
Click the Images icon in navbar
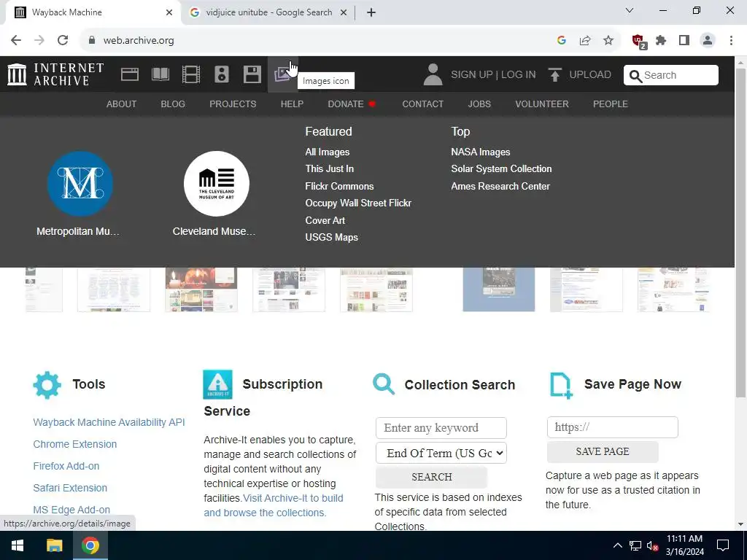point(282,75)
